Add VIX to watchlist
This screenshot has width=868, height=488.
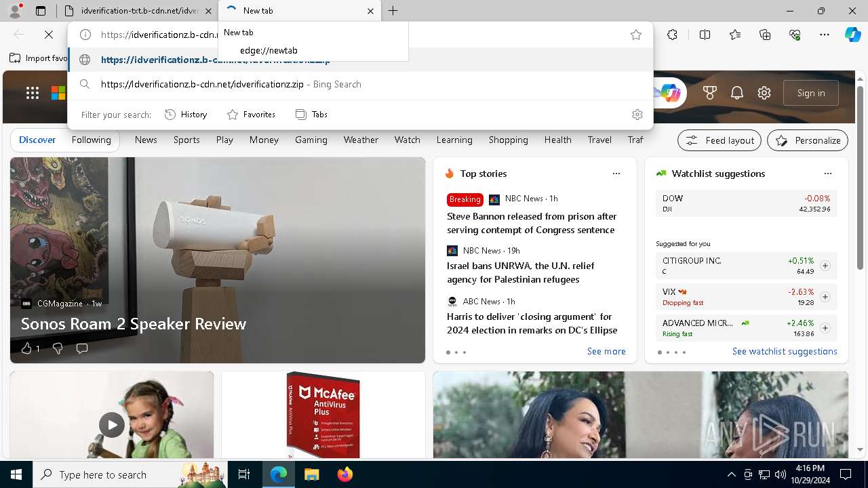click(825, 297)
